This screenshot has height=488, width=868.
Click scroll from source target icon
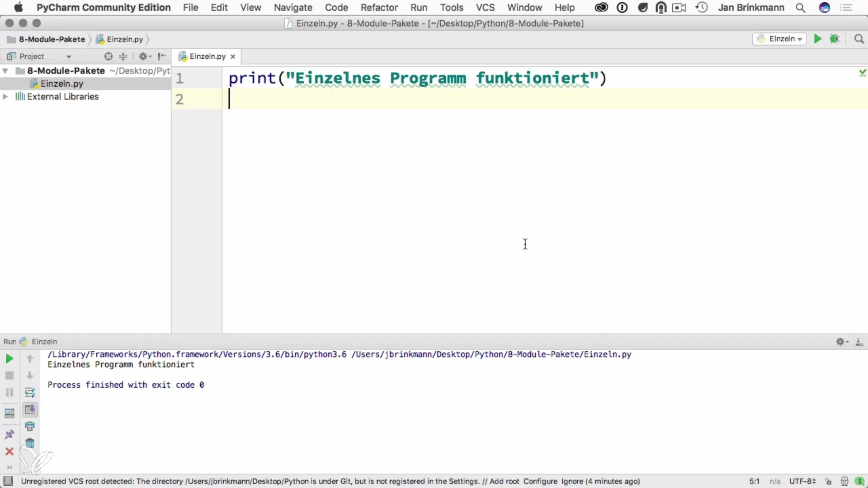point(108,56)
